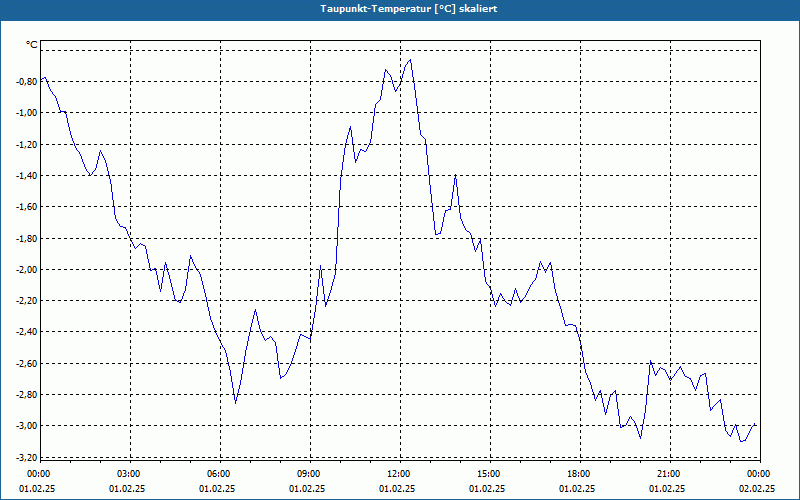This screenshot has width=800, height=500.
Task: Pick the "01.02.25" date under 12:00
Action: click(x=397, y=489)
